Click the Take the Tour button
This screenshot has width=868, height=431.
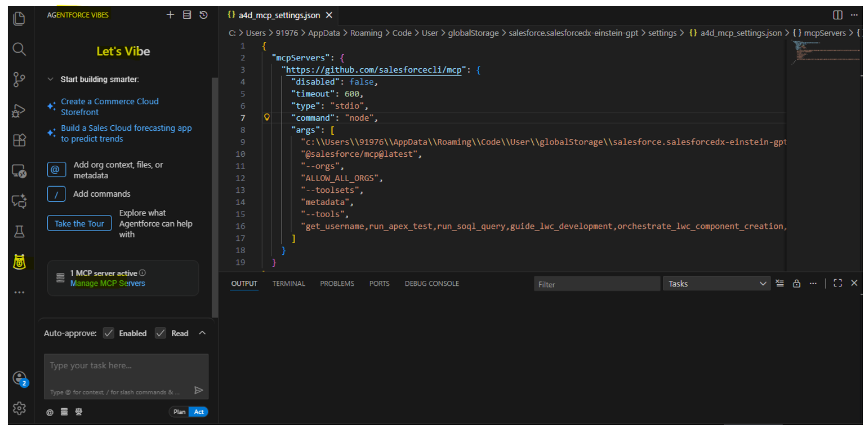coord(79,223)
